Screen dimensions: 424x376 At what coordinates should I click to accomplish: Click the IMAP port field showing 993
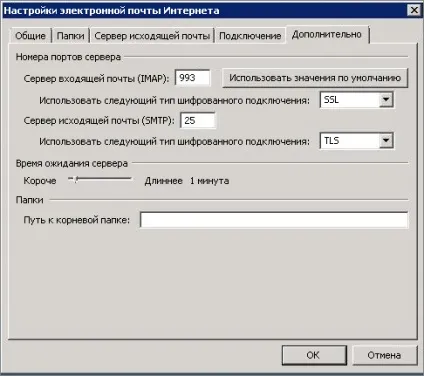click(x=193, y=78)
